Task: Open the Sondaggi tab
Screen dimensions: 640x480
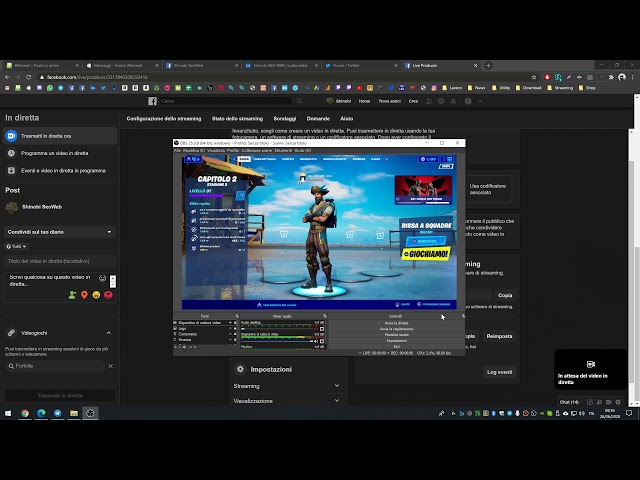Action: (x=285, y=118)
